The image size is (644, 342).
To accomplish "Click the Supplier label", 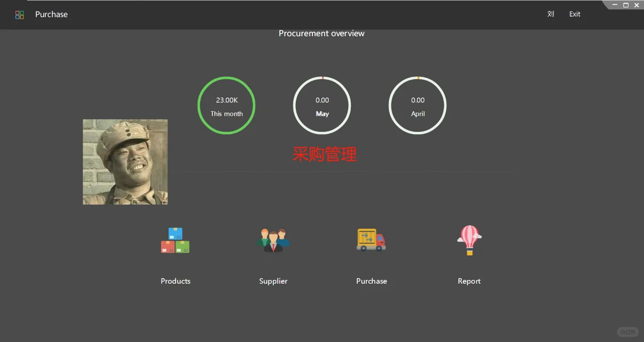I will click(x=273, y=281).
